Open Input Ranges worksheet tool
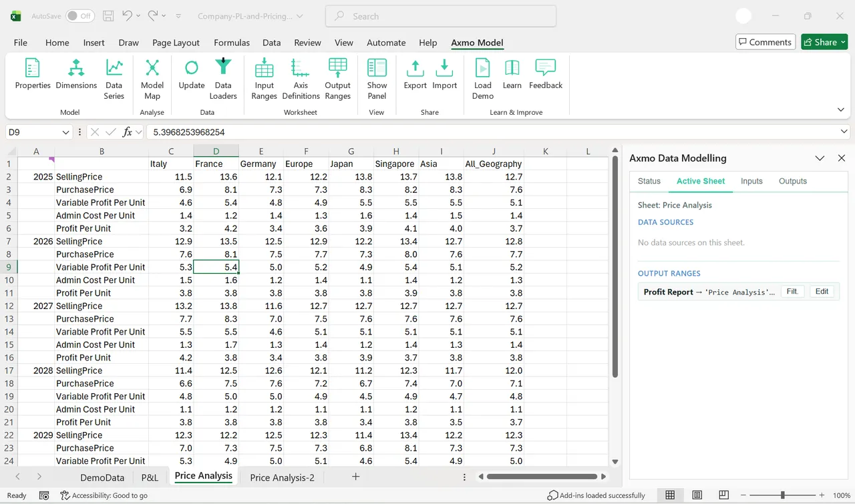 click(265, 79)
